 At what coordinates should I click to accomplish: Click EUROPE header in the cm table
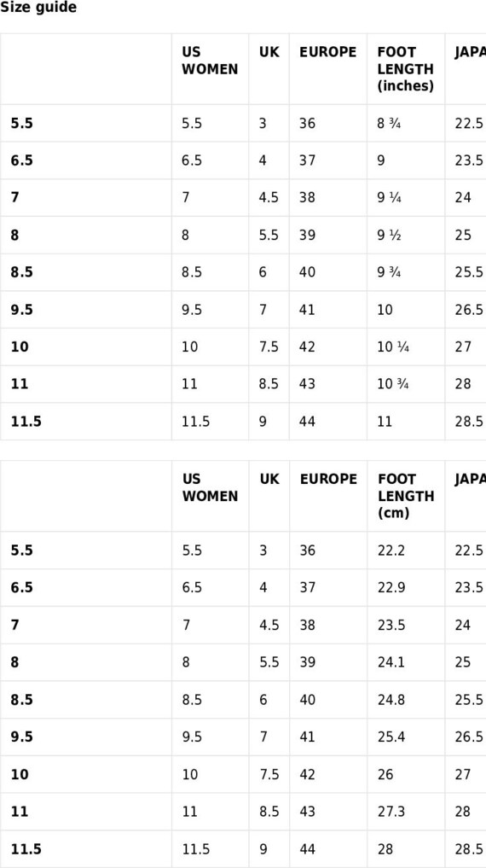click(x=328, y=479)
